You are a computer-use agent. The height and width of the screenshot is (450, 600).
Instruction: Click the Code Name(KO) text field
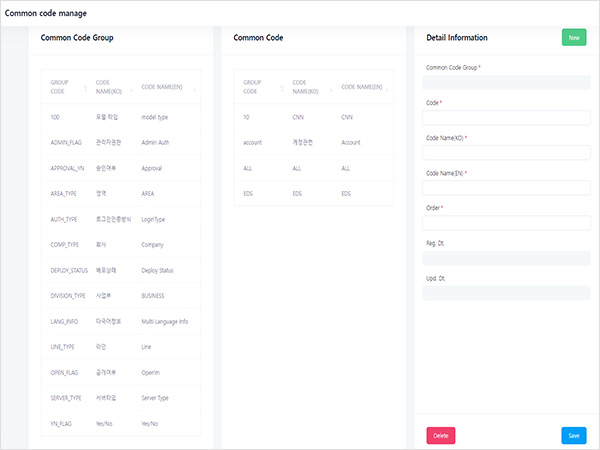tap(506, 153)
